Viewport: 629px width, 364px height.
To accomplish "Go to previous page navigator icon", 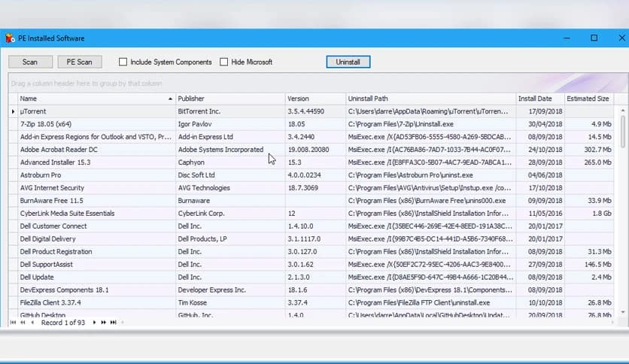I will [23, 323].
